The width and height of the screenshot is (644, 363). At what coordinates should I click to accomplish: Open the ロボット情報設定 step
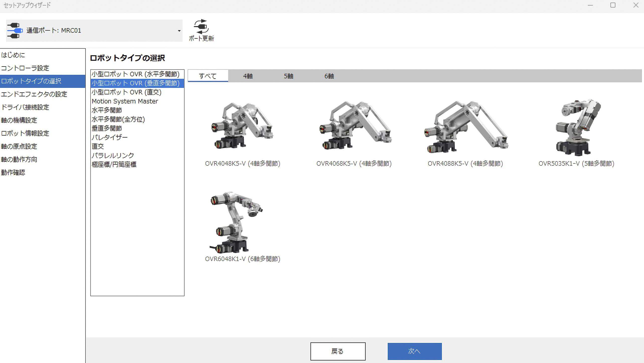tap(43, 133)
